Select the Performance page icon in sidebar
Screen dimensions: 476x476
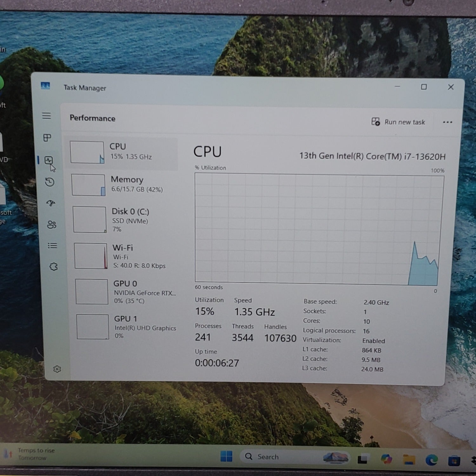click(49, 160)
